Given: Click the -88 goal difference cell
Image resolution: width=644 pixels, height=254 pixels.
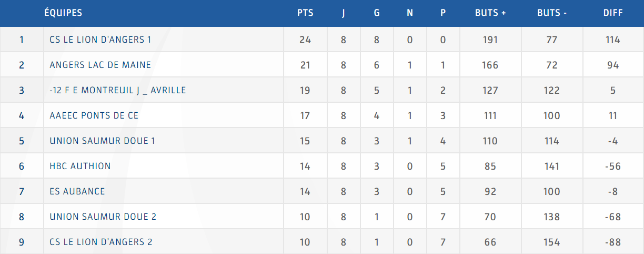Looking at the screenshot, I should (x=613, y=242).
